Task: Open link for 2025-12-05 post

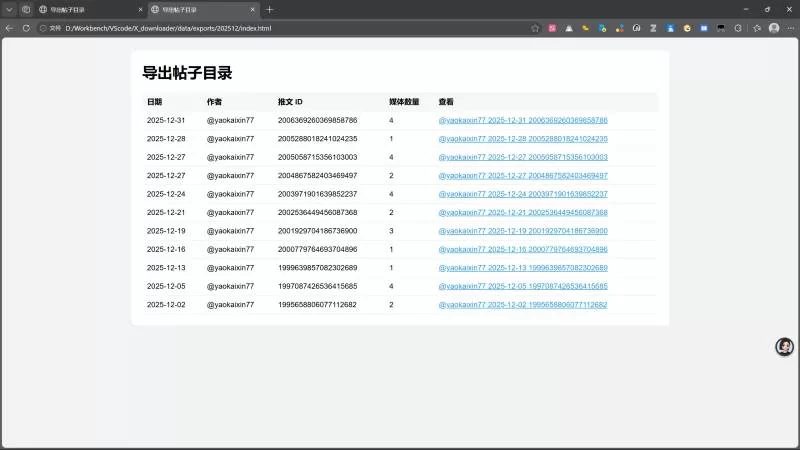Action: 523,286
